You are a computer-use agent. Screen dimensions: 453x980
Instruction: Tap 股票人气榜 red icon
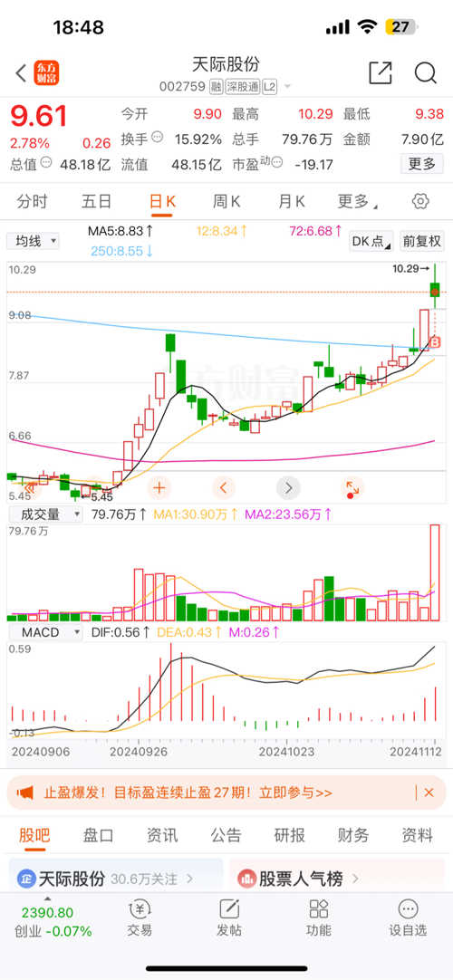pos(246,879)
